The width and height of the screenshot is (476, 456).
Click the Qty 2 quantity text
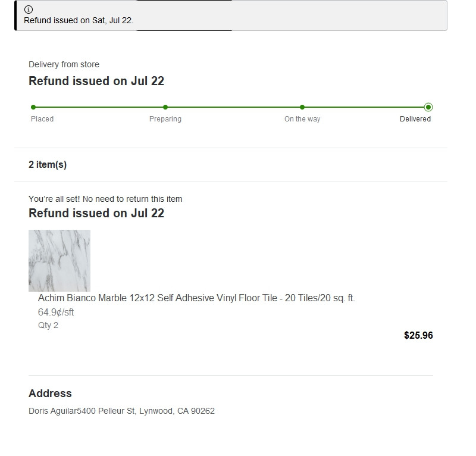[48, 326]
